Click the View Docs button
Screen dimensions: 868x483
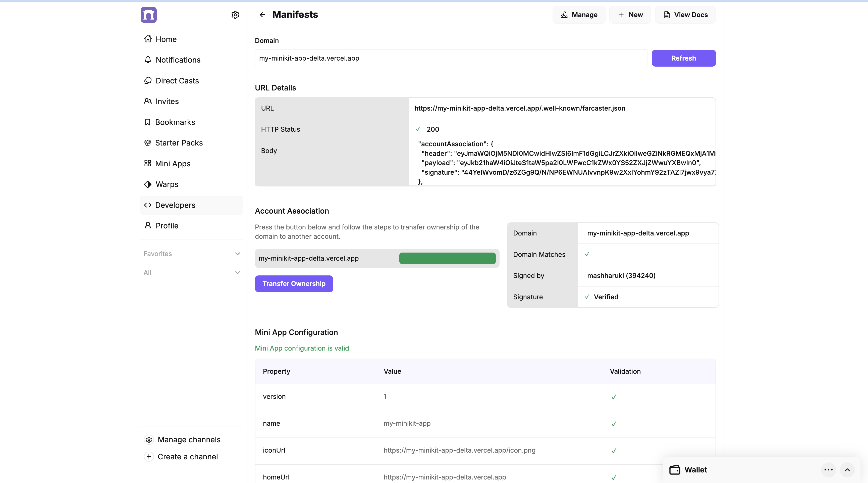[x=685, y=15]
